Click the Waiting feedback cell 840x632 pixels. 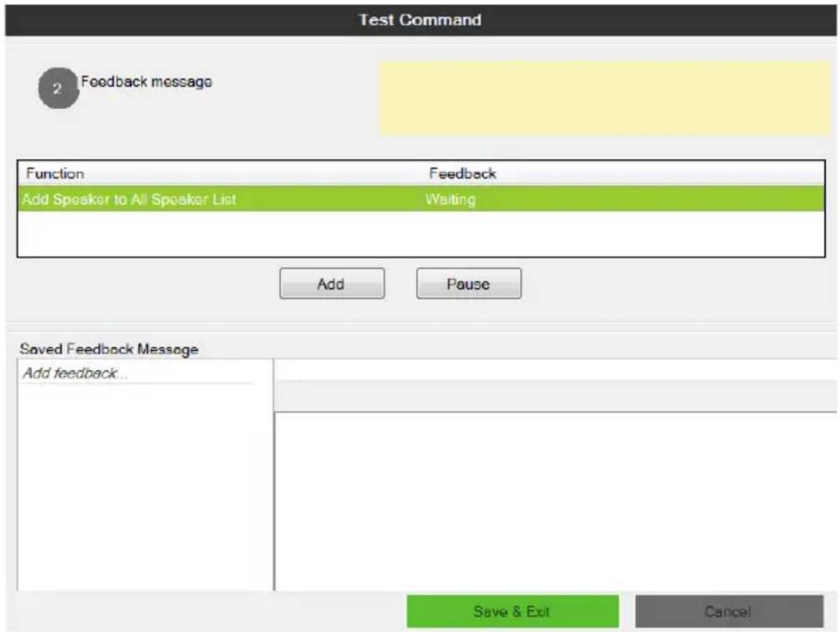[450, 200]
